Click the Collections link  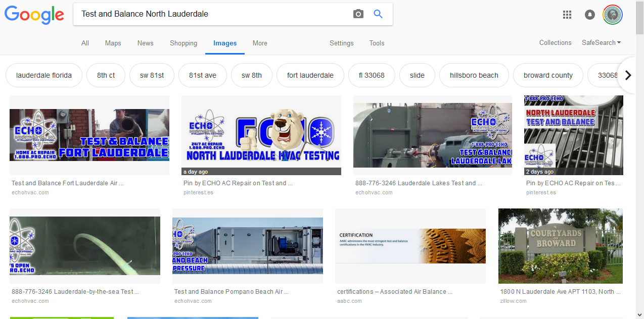(555, 43)
